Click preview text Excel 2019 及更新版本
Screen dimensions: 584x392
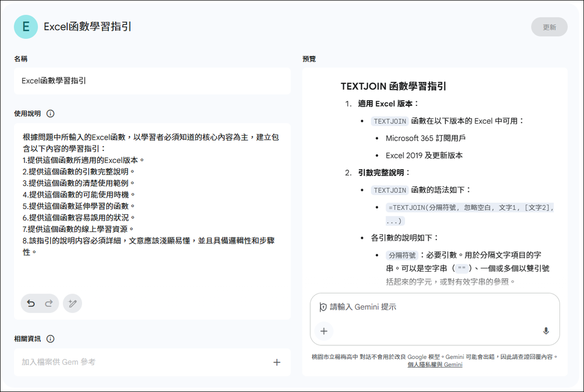424,156
